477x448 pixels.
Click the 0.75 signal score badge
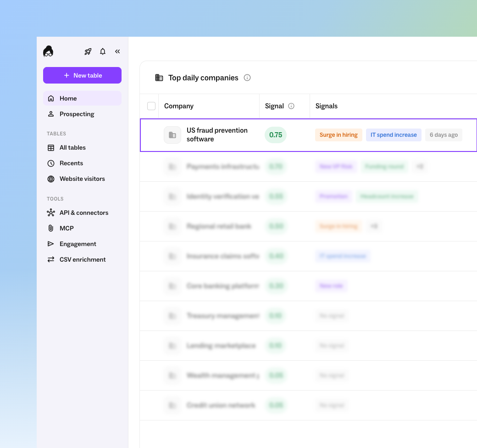point(276,135)
